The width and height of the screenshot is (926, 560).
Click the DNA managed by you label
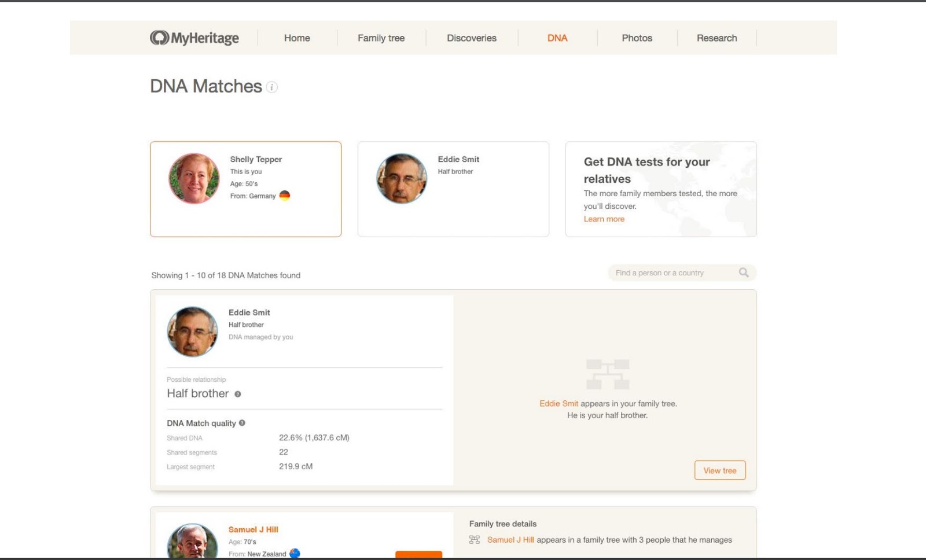261,337
